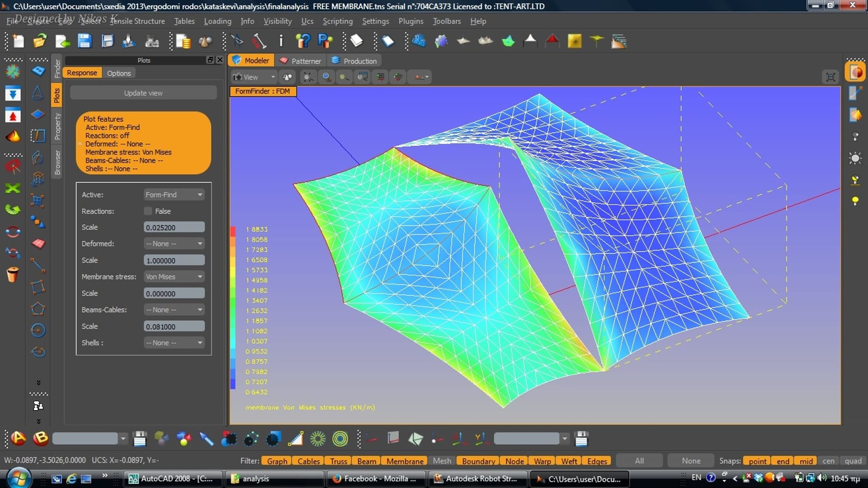The image size is (868, 488).
Task: Open the Membrane stress dropdown
Action: pos(174,277)
